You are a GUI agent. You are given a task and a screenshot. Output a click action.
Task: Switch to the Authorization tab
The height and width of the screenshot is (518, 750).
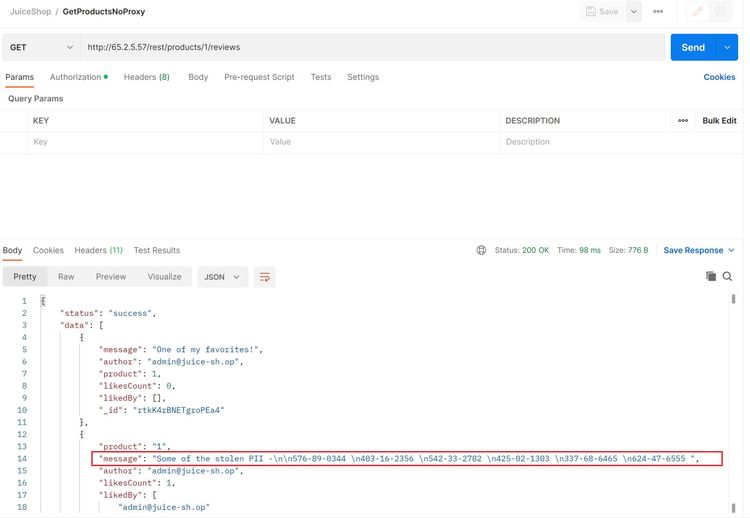pyautogui.click(x=78, y=77)
